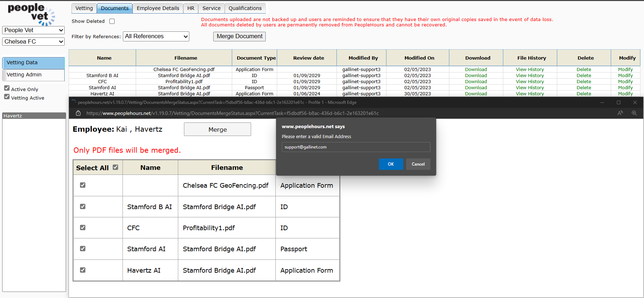644x298 pixels.
Task: Minimize the Edge popup window
Action: pos(602,102)
